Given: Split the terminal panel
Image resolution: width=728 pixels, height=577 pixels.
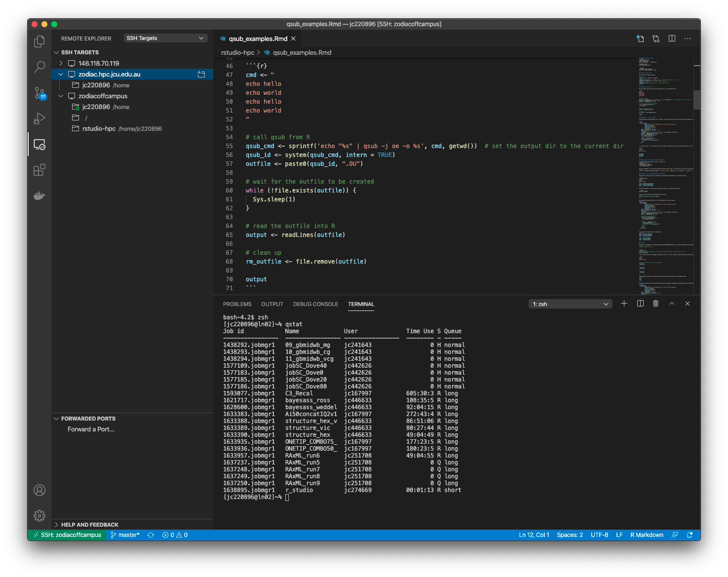Looking at the screenshot, I should [640, 304].
